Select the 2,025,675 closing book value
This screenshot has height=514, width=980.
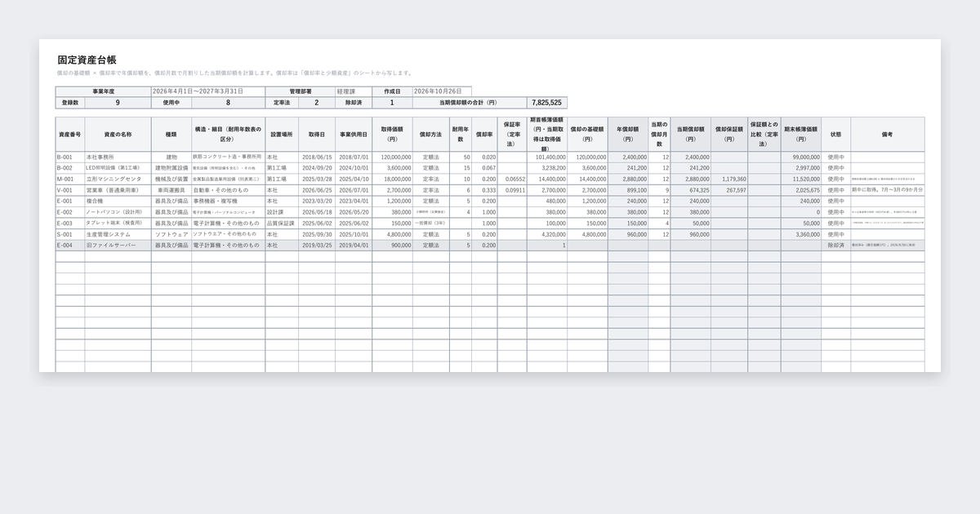[x=801, y=190]
